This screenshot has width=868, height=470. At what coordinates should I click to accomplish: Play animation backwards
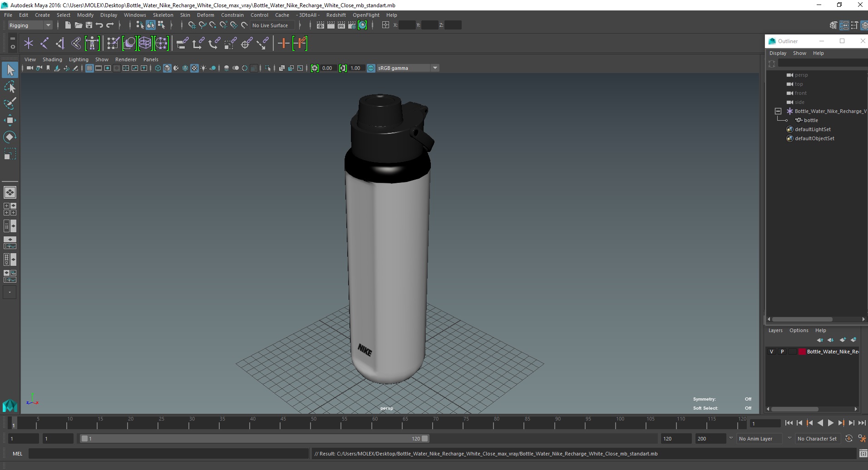click(x=820, y=423)
